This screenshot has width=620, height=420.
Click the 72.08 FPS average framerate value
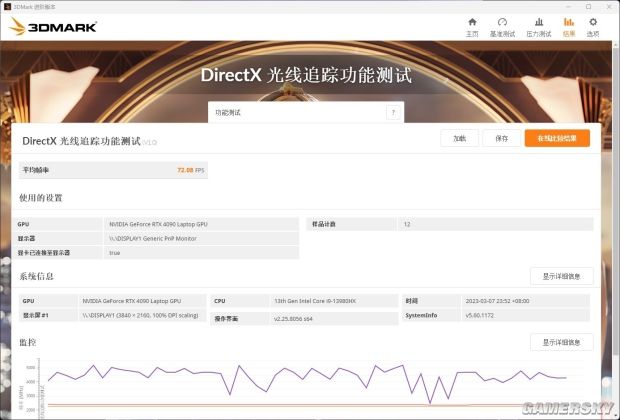191,170
